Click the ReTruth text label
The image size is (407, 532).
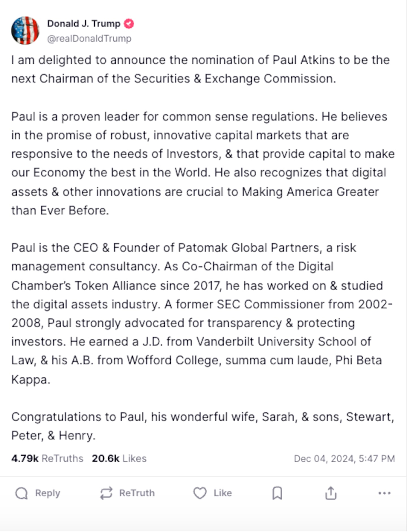[137, 493]
